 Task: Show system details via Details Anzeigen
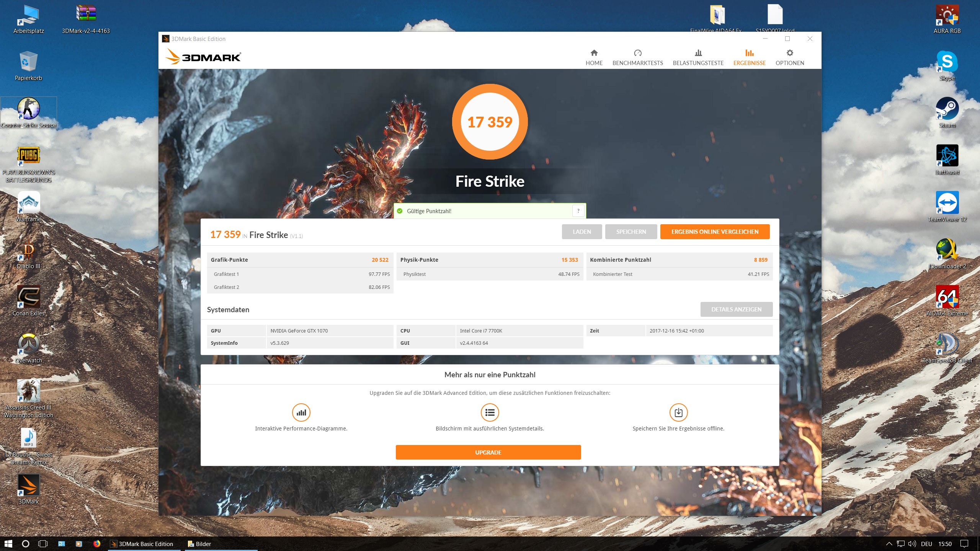tap(736, 309)
